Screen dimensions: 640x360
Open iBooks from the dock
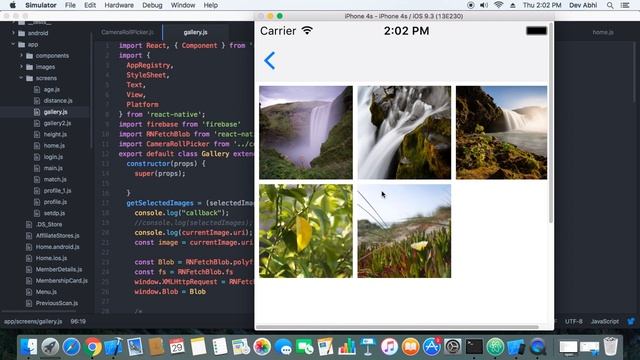pyautogui.click(x=410, y=347)
